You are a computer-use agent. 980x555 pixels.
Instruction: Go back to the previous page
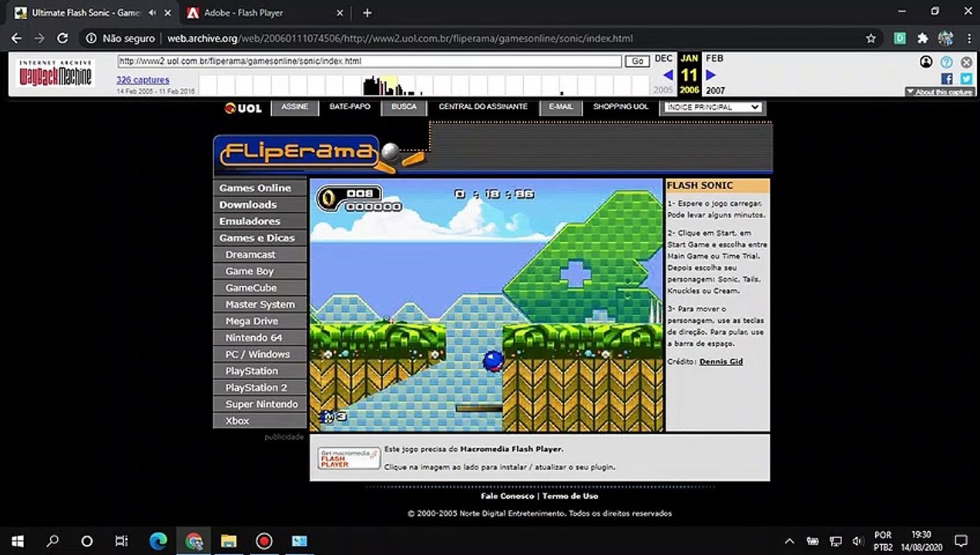(x=16, y=38)
